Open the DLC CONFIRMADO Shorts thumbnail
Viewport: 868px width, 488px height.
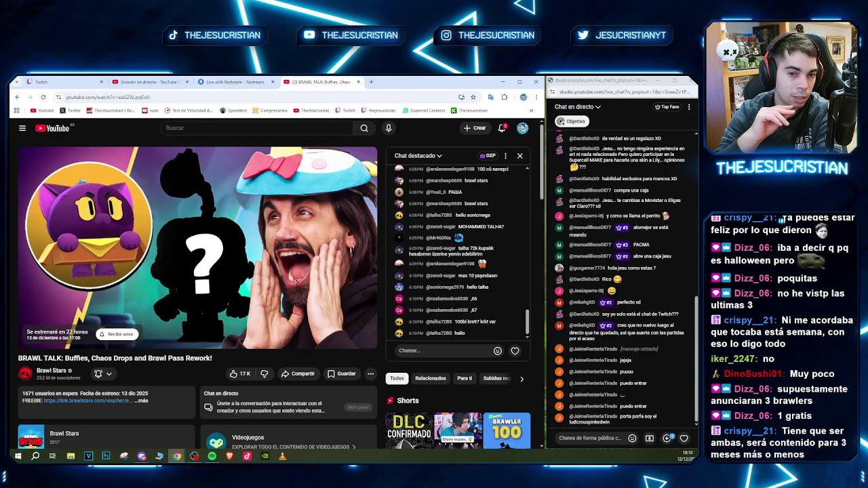pyautogui.click(x=409, y=430)
